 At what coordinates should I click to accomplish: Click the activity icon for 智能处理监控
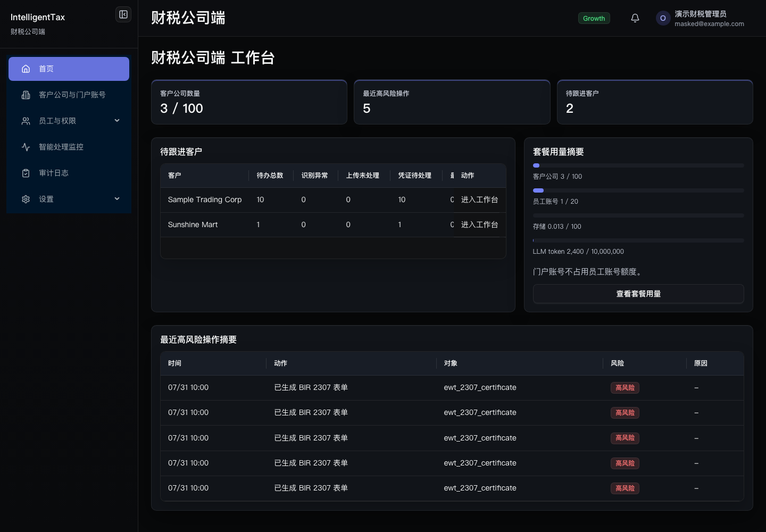[x=26, y=147]
